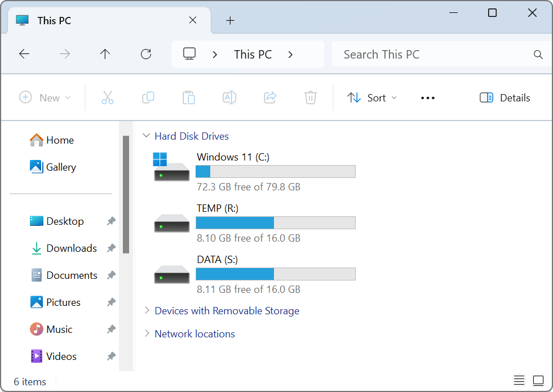Image resolution: width=553 pixels, height=392 pixels.
Task: Open the Sort dropdown
Action: (x=372, y=97)
